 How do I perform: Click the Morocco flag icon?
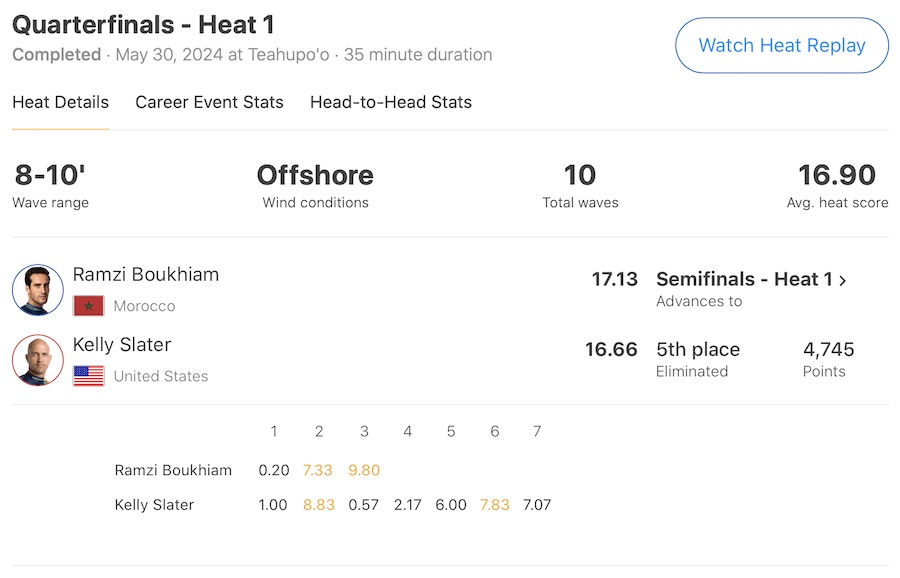[x=88, y=306]
